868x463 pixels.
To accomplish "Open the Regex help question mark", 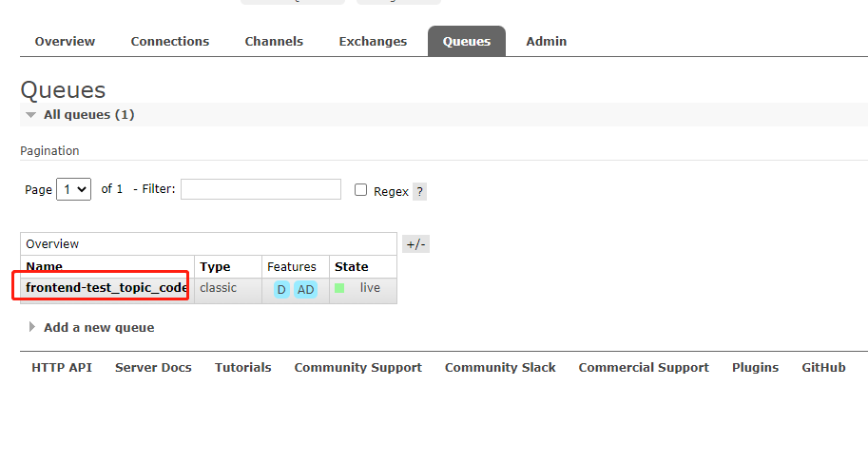I will point(419,192).
